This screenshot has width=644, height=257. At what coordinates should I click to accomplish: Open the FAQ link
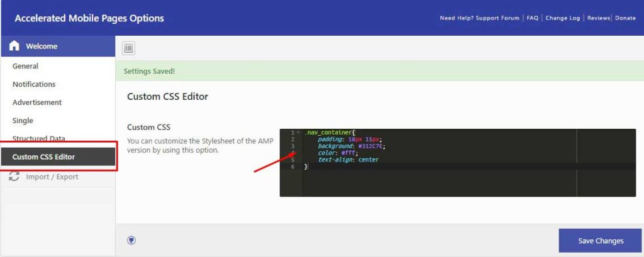[532, 18]
